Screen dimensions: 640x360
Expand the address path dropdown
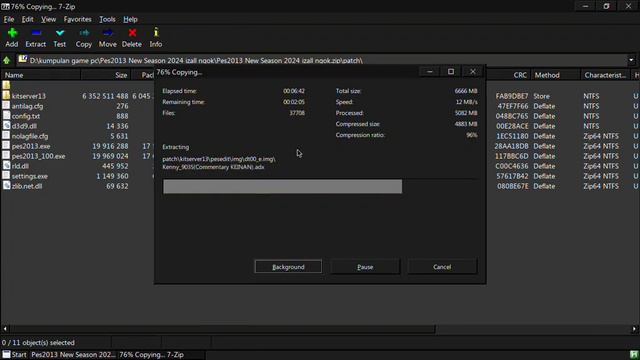(x=631, y=60)
